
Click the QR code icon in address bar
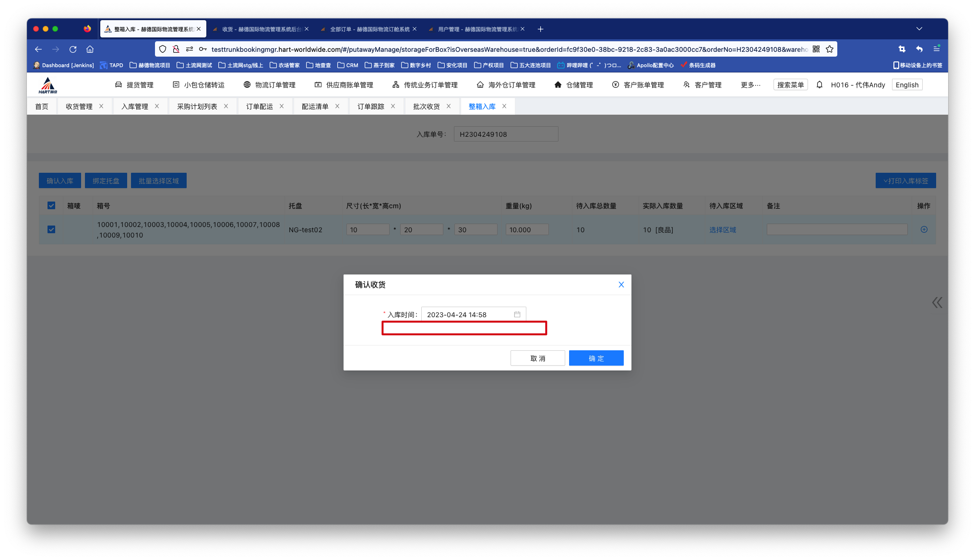(x=816, y=49)
